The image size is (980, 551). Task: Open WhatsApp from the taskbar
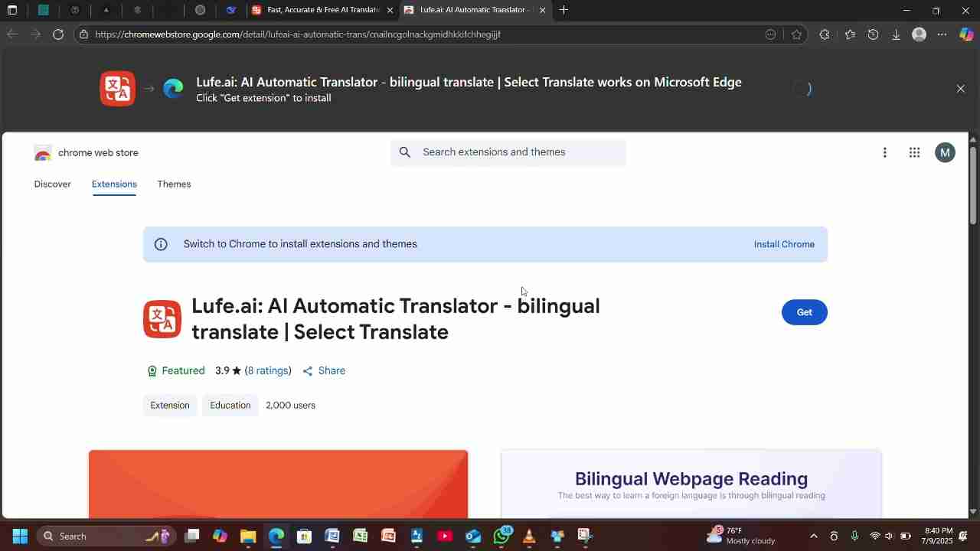(x=501, y=536)
